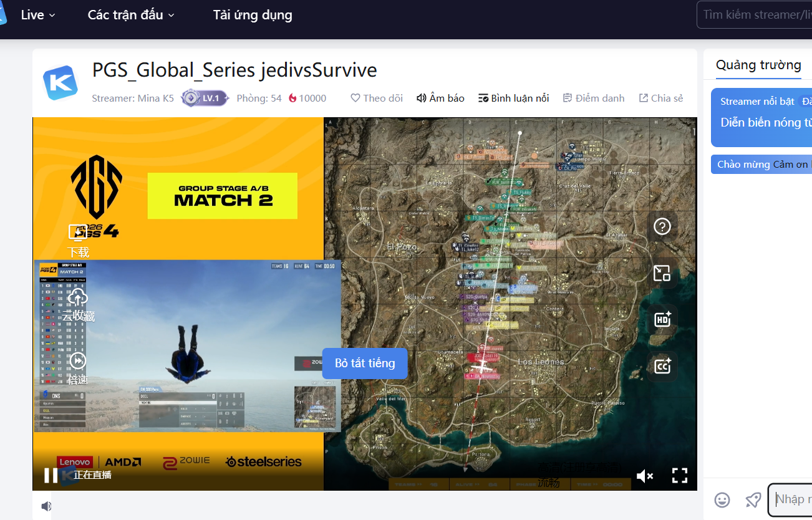Click the stream title PGS_Global_Series jedivsSurvive
This screenshot has height=520, width=812.
coord(234,70)
